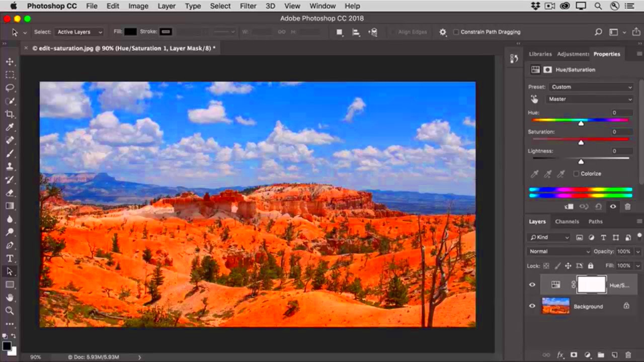The image size is (644, 362).
Task: Add a layer mask from Layers panel bottom
Action: coord(574,355)
